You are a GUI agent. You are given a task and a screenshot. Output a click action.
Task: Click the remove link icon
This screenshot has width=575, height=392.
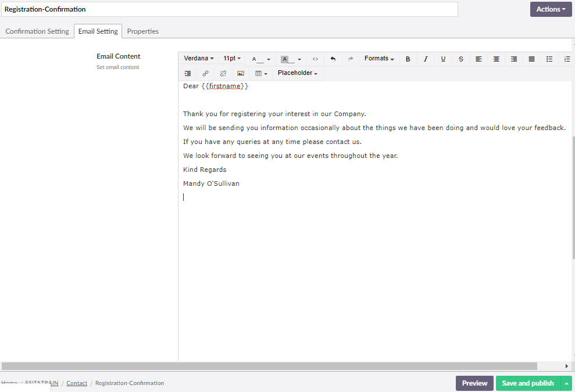point(223,74)
